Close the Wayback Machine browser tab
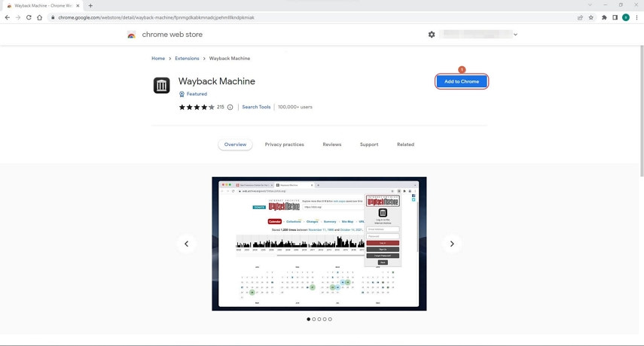The height and width of the screenshot is (346, 644). coord(78,6)
